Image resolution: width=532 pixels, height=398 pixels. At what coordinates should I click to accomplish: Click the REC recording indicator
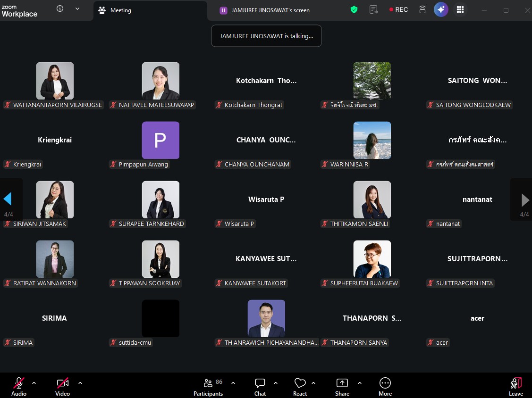click(398, 10)
